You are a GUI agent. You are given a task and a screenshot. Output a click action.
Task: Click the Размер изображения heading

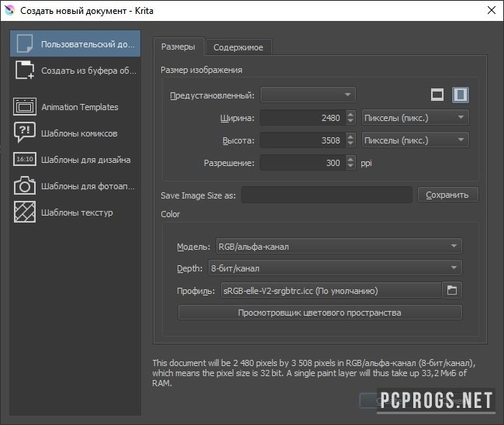202,70
